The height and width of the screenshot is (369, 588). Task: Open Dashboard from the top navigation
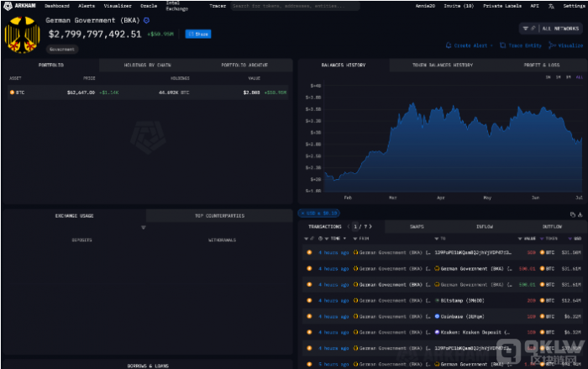click(x=57, y=6)
